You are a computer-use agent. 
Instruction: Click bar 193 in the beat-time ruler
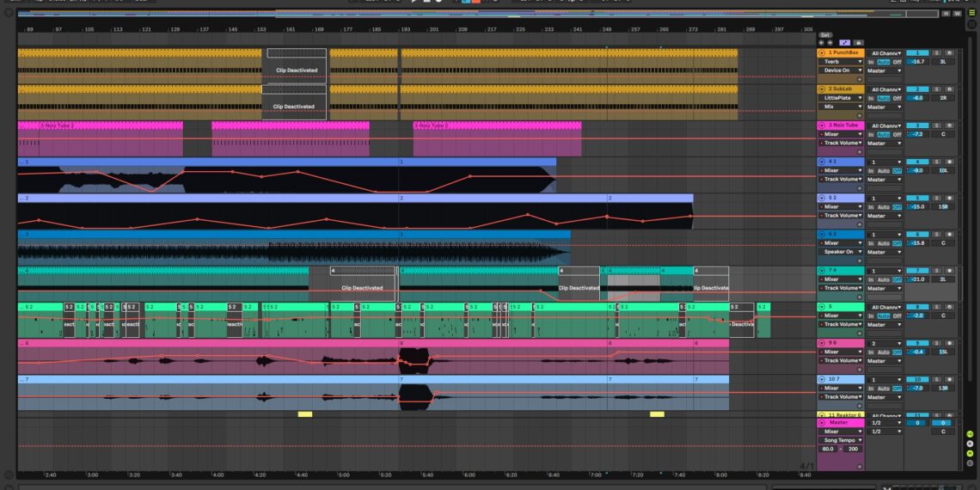tap(405, 29)
